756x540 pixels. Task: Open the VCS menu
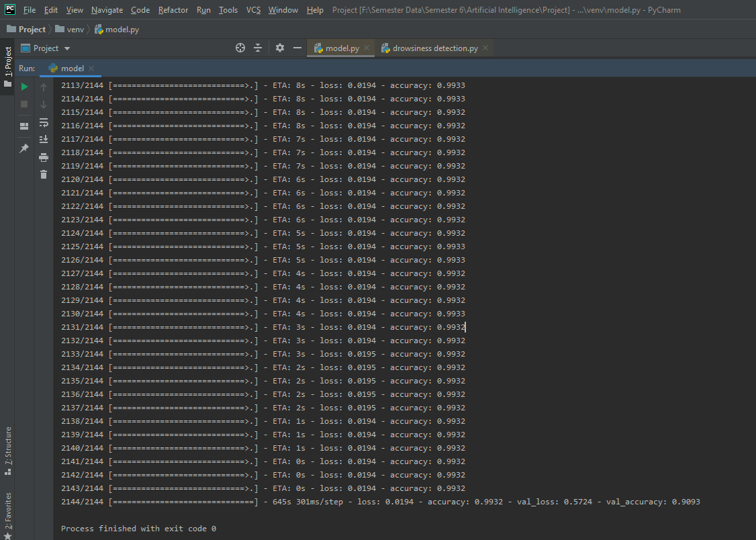coord(253,10)
